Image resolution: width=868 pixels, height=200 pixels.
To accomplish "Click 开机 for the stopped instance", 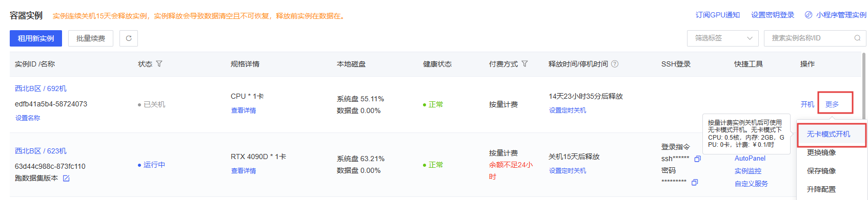I will pyautogui.click(x=808, y=104).
